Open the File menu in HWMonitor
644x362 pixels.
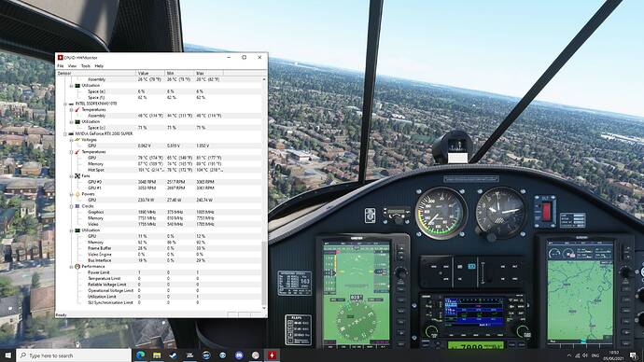pyautogui.click(x=61, y=65)
